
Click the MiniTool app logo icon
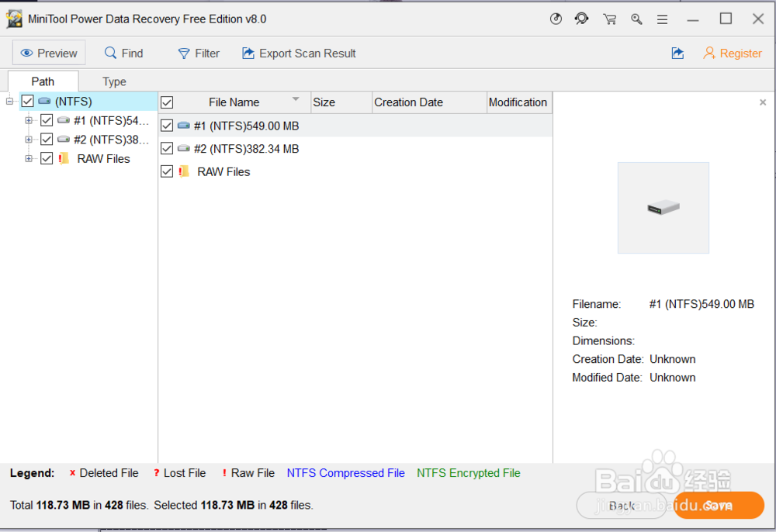[14, 19]
